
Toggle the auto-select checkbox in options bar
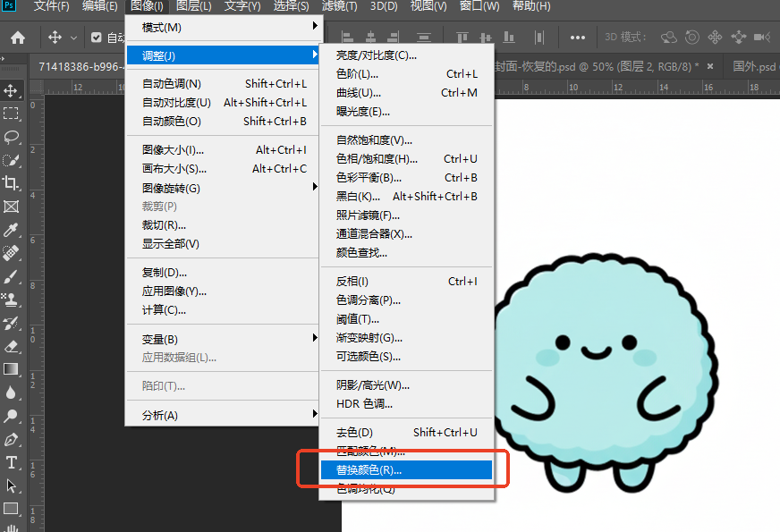[x=97, y=38]
